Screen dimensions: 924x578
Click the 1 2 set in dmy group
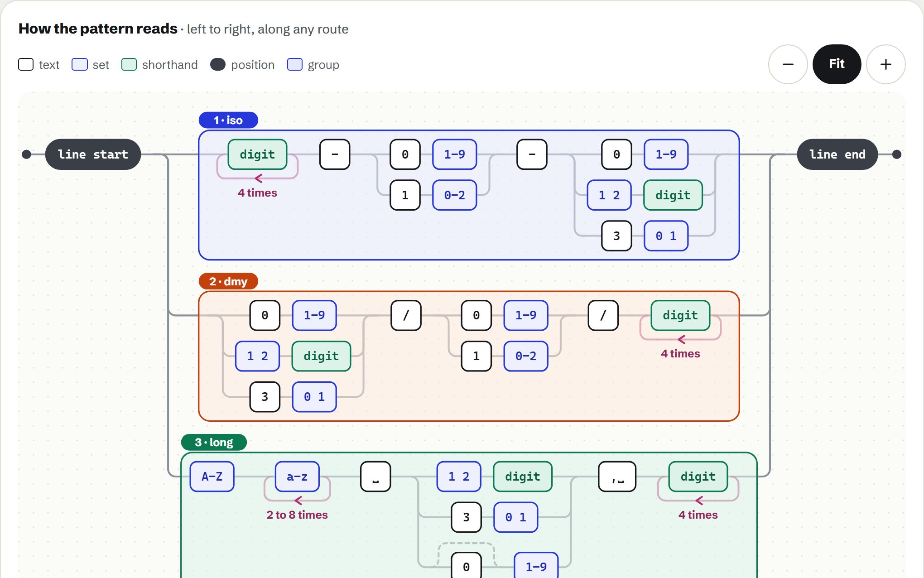(x=257, y=356)
